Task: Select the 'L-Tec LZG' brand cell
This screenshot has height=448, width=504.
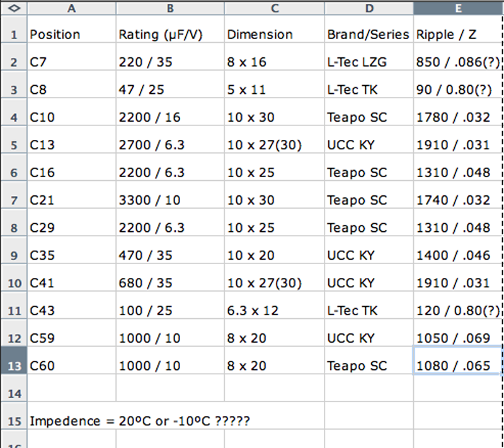Action: (369, 62)
